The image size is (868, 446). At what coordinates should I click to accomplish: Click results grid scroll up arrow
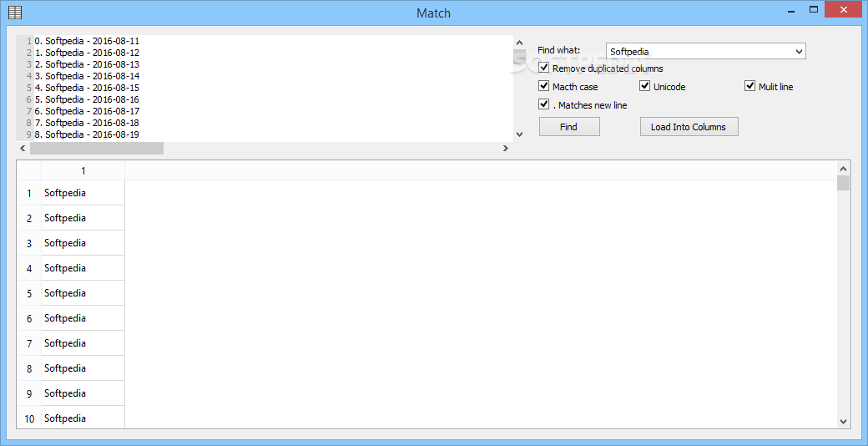pos(844,169)
